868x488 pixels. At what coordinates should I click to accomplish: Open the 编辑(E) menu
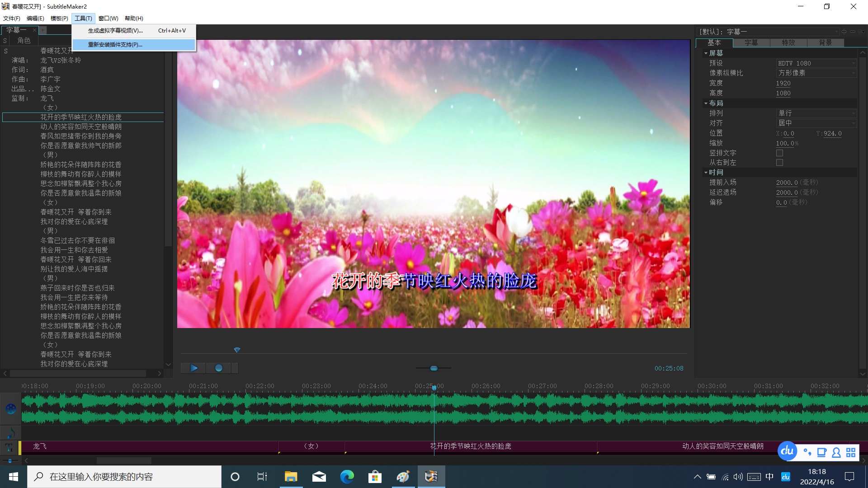pos(35,19)
